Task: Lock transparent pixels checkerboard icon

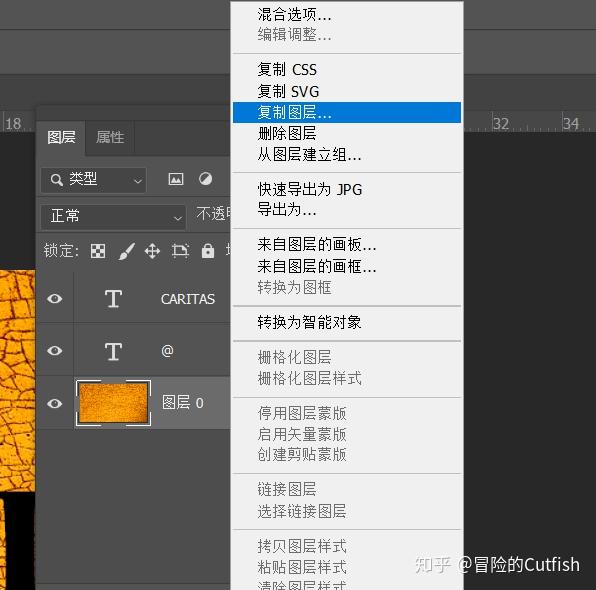Action: 98,251
